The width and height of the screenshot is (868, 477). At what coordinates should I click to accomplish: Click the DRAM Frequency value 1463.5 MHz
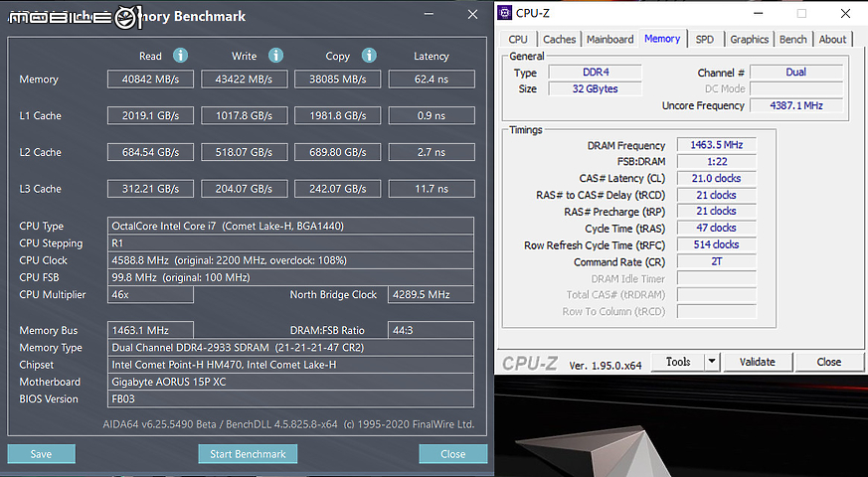716,145
